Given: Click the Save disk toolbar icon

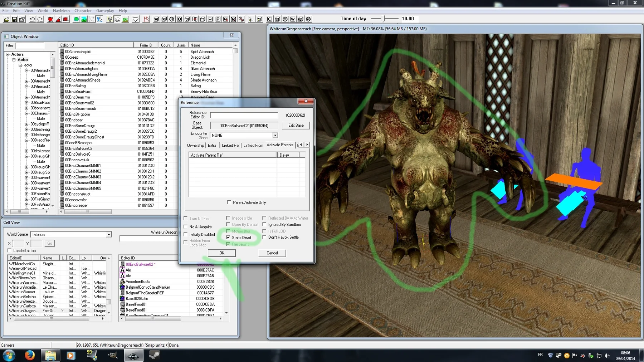Looking at the screenshot, I should 14,19.
